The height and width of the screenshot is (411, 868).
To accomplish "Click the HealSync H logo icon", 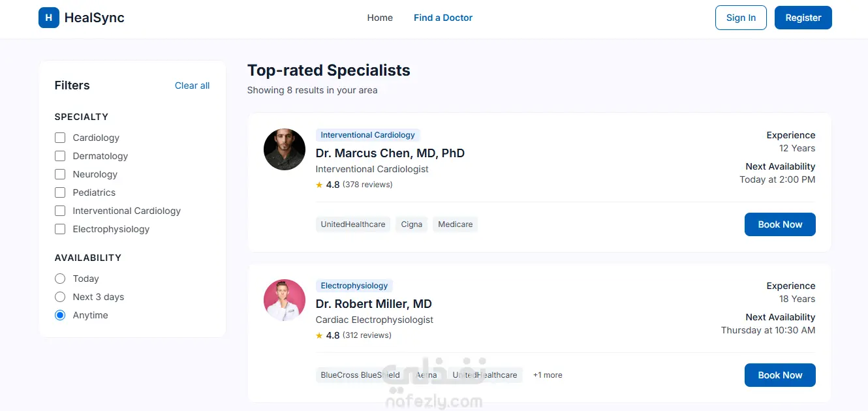I will click(x=49, y=18).
